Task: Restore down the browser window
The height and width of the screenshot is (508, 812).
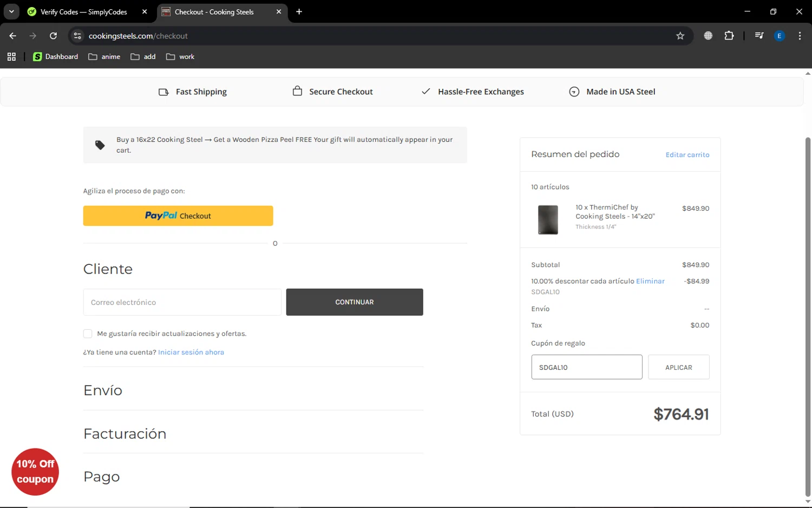Action: coord(773,11)
